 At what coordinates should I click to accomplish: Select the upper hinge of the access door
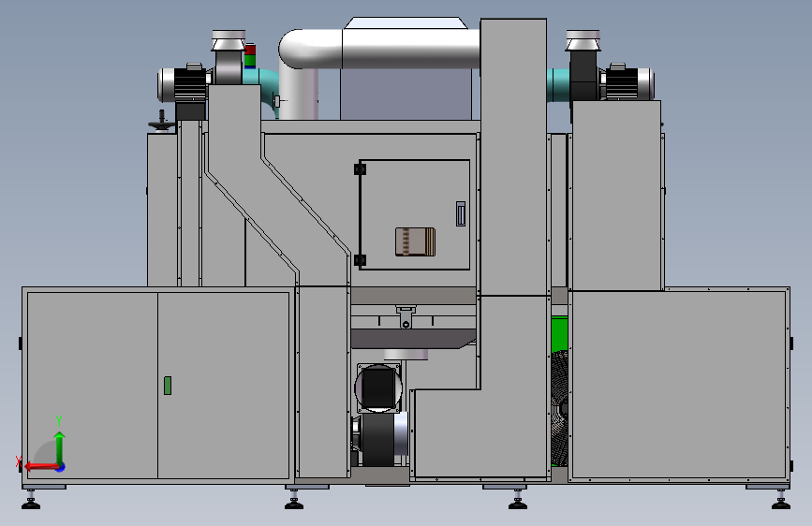[360, 169]
